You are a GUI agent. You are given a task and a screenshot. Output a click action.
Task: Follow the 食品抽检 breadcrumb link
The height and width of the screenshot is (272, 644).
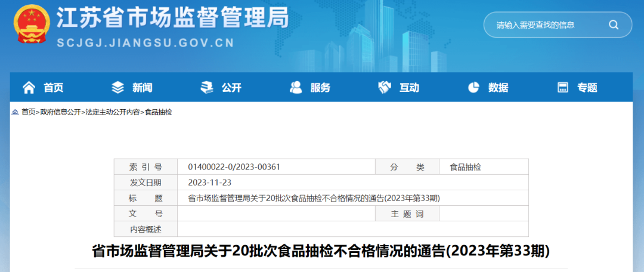click(x=158, y=112)
